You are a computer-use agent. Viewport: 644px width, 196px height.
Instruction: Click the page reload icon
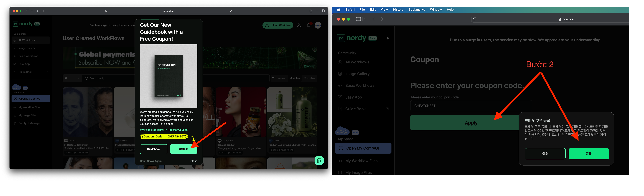click(x=231, y=11)
